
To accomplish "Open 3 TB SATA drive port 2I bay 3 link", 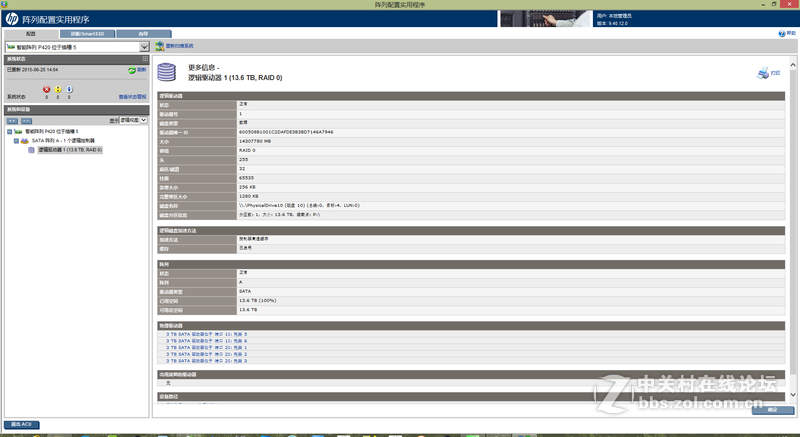I will click(207, 361).
